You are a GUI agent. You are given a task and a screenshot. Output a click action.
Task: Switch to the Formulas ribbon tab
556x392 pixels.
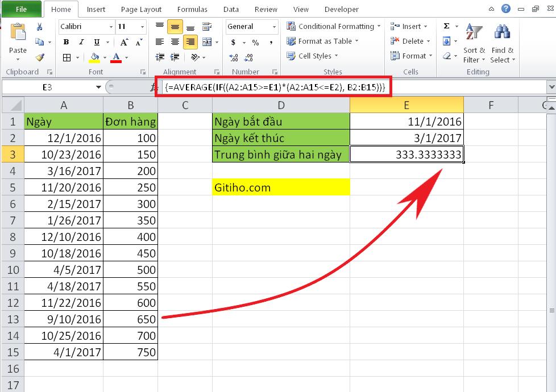pos(192,9)
